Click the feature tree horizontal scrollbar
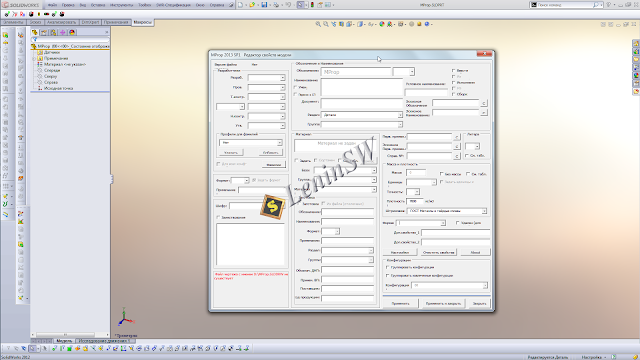The image size is (640, 360). 70,335
